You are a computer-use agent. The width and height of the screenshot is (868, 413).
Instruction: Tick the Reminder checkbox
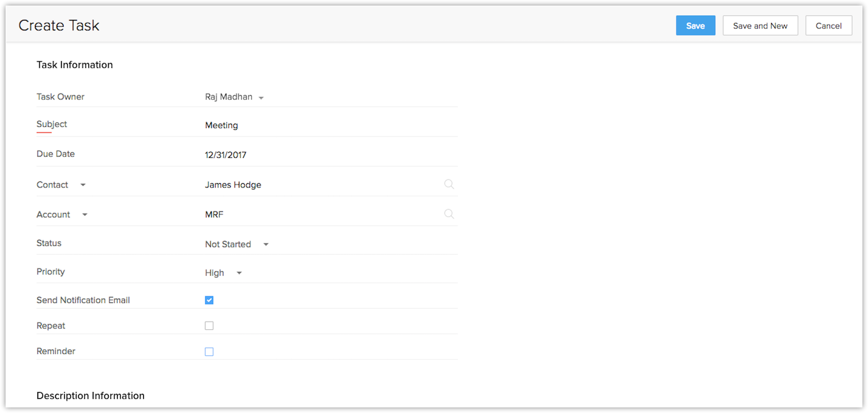click(x=209, y=352)
